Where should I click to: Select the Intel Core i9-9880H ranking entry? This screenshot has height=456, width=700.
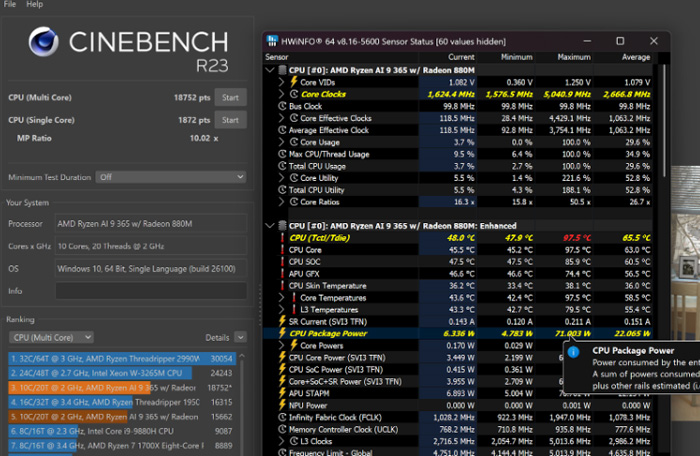click(122, 431)
